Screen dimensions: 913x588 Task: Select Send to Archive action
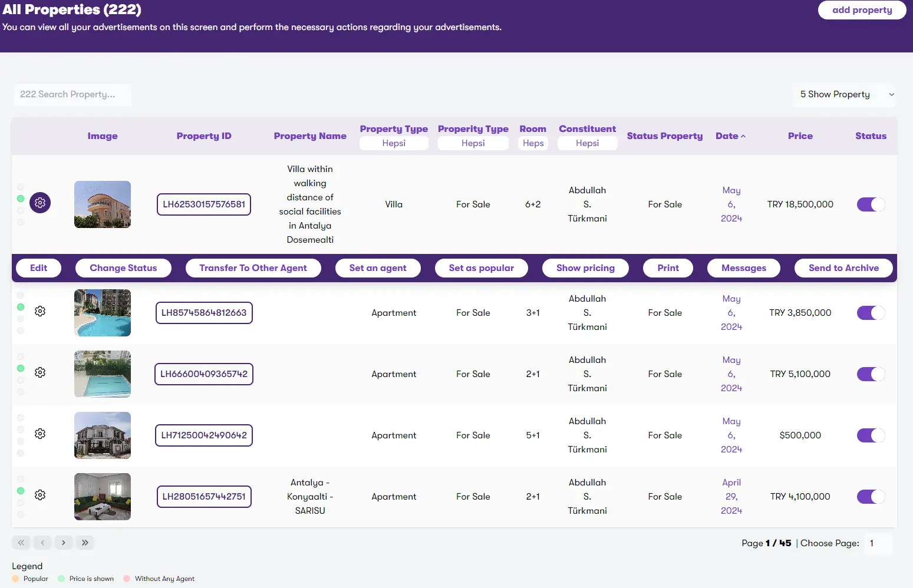point(843,268)
